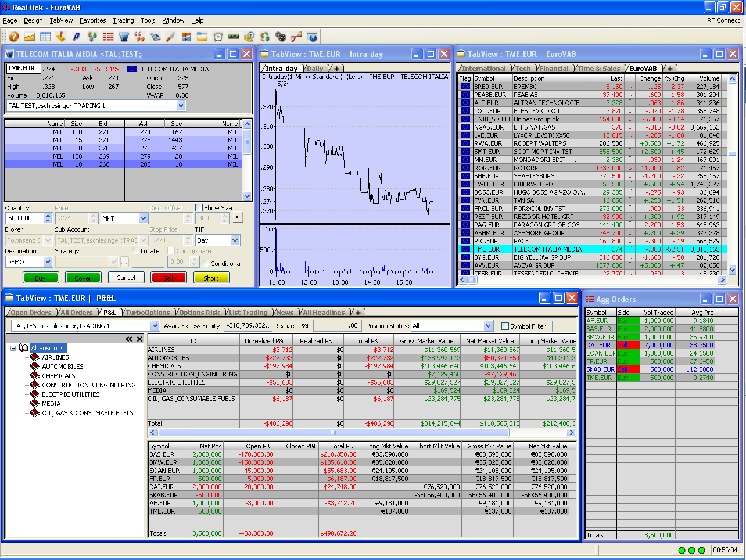
Task: Click the red grid toolbar icon
Action: [108, 37]
